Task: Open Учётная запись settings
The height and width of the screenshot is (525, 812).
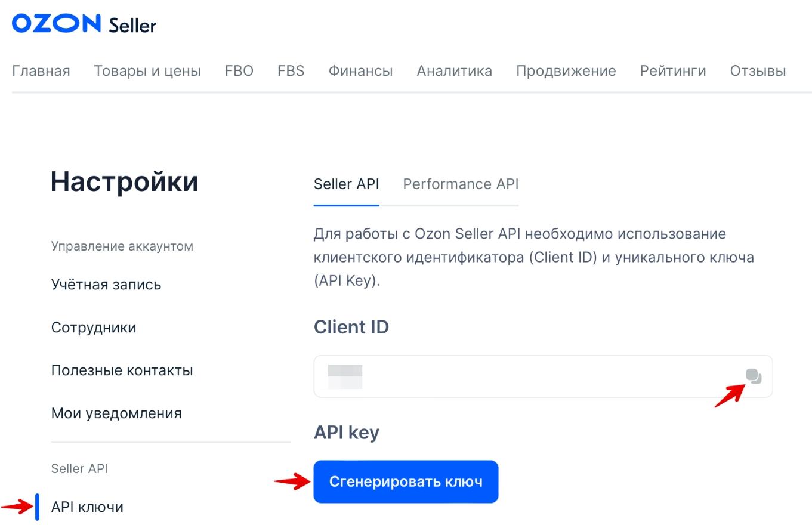Action: coord(106,285)
